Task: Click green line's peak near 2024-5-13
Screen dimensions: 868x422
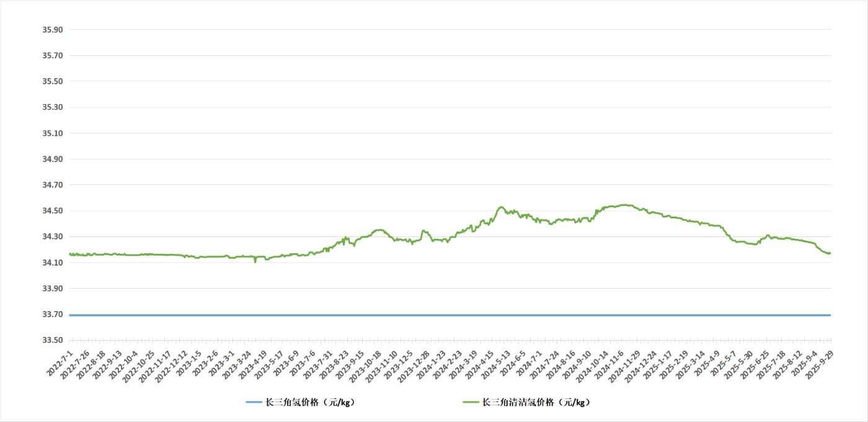Action: pyautogui.click(x=501, y=207)
